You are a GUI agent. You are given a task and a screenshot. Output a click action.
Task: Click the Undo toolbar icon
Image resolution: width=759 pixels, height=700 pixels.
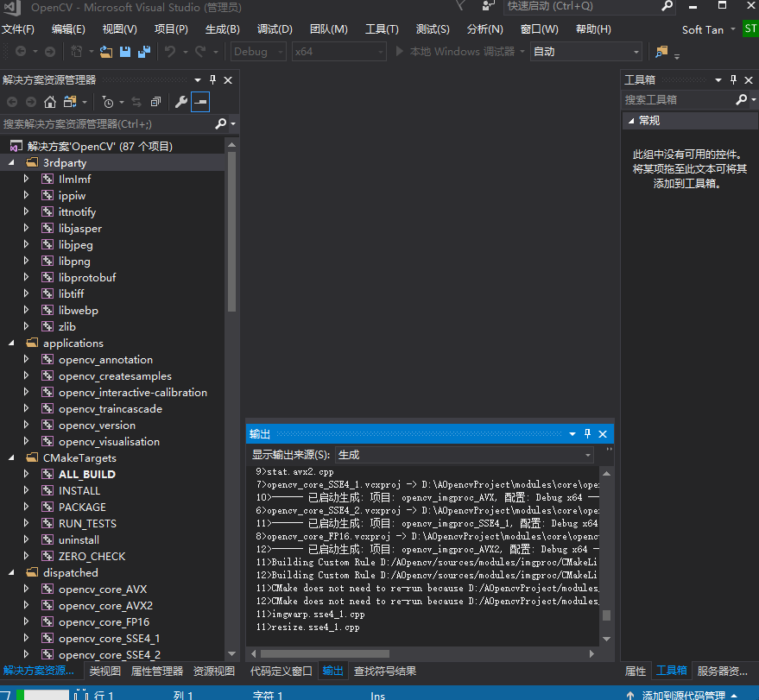coord(170,51)
